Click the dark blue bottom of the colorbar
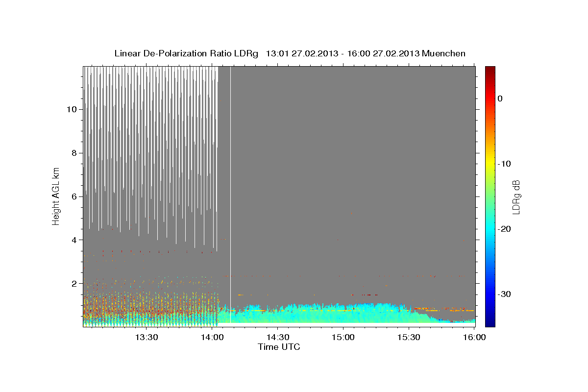 click(x=490, y=322)
